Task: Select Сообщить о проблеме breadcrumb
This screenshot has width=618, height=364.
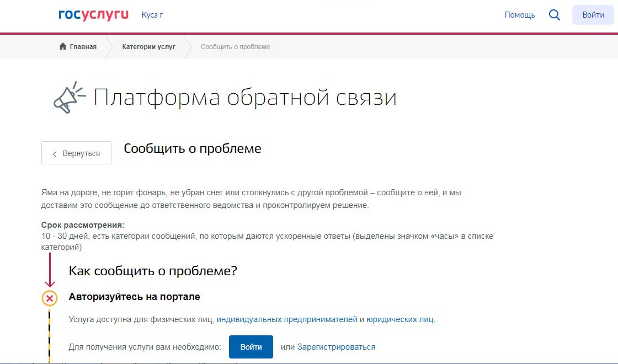Action: (x=235, y=46)
